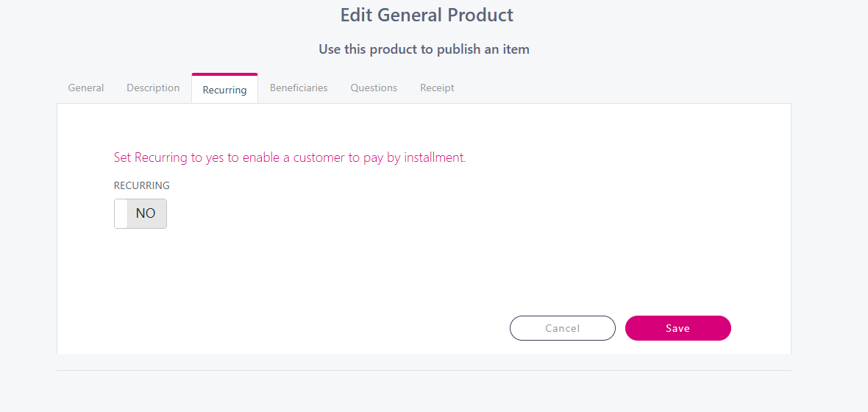Click the Edit General Product heading
The width and height of the screenshot is (868, 412).
pyautogui.click(x=427, y=15)
